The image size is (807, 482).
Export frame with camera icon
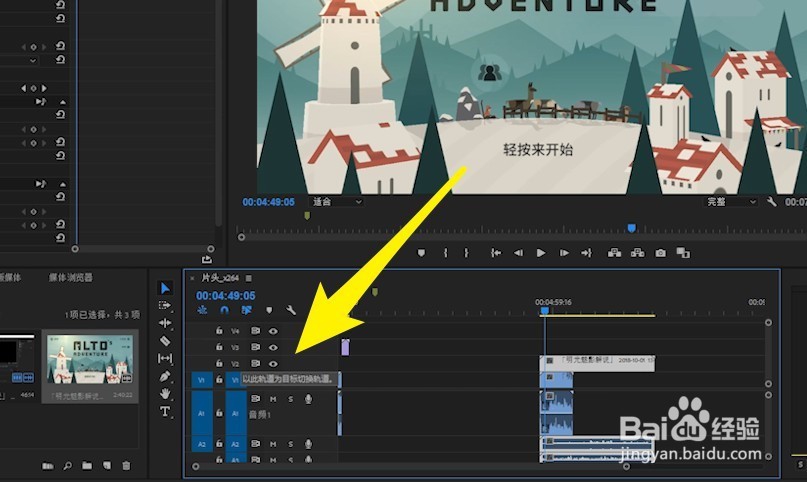(x=660, y=253)
